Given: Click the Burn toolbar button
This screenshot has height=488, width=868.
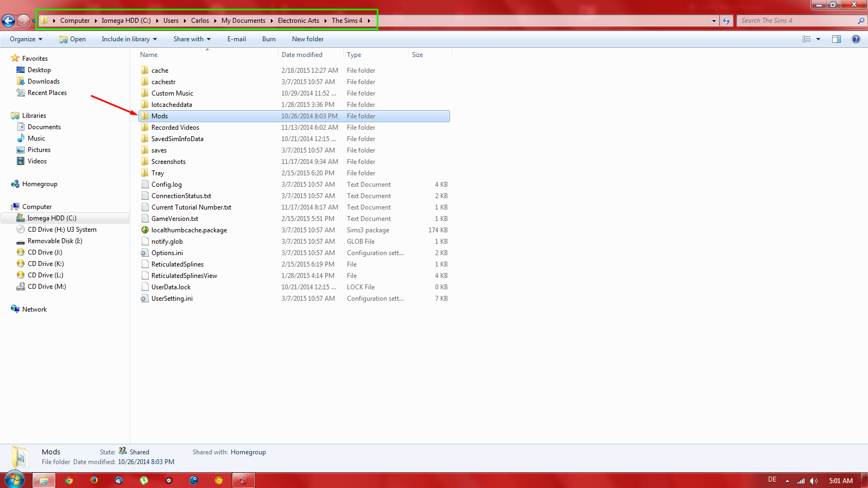Looking at the screenshot, I should 269,39.
